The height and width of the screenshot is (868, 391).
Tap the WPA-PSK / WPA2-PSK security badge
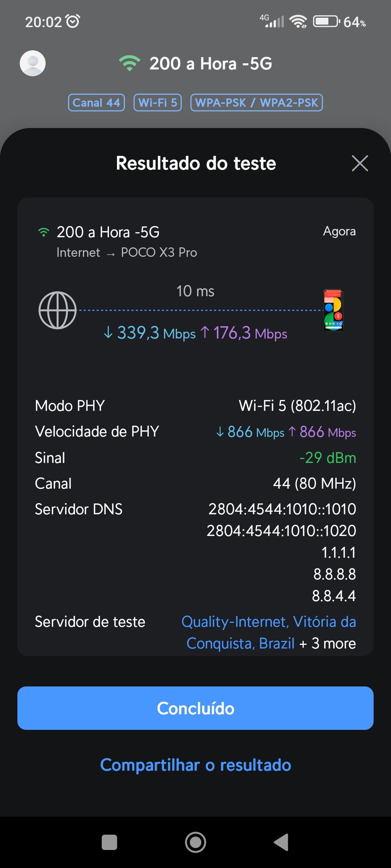[x=256, y=103]
